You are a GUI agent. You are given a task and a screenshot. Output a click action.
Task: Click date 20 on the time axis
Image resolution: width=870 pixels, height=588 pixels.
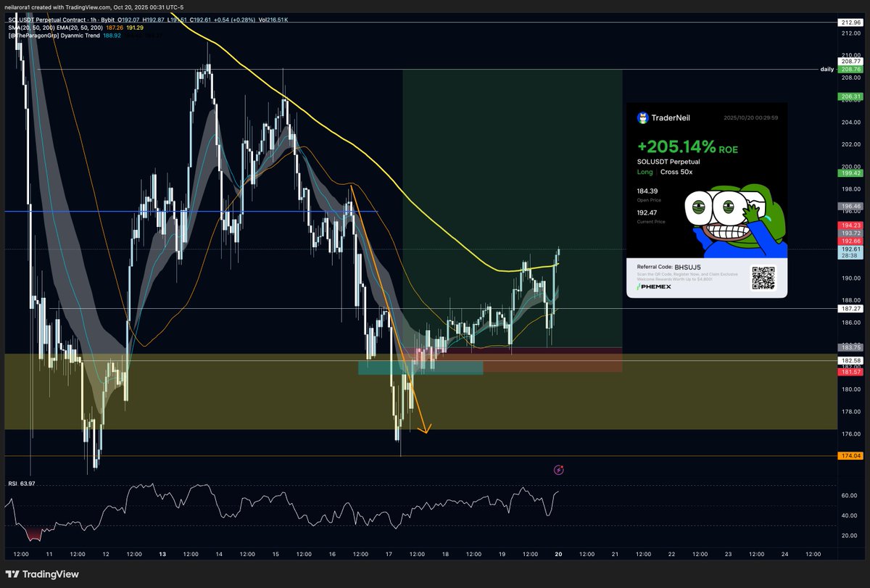tap(558, 554)
